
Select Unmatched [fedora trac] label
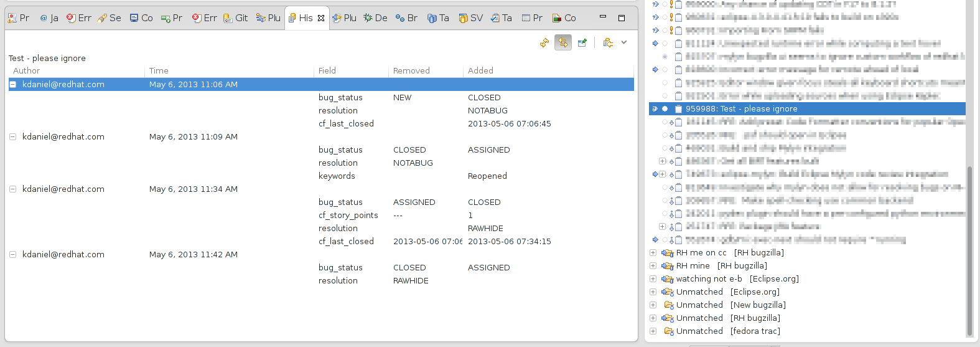(728, 331)
